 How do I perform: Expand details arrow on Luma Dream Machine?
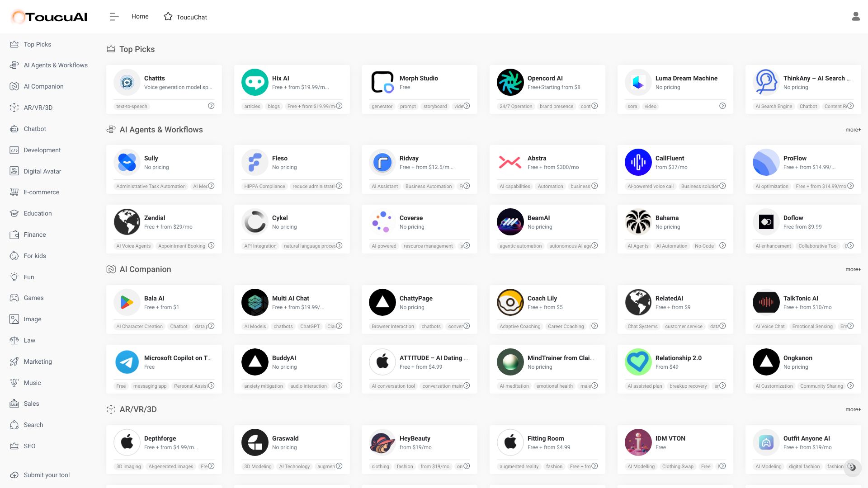tap(722, 105)
